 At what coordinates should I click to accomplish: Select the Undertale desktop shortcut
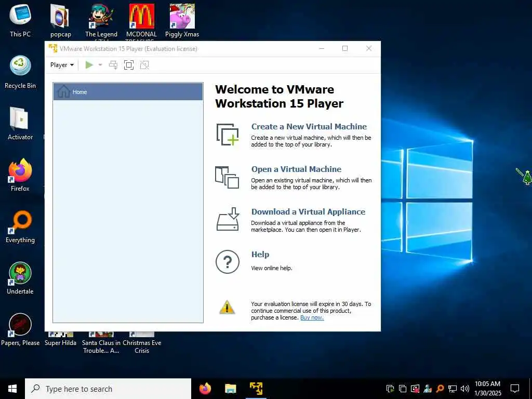click(x=20, y=278)
